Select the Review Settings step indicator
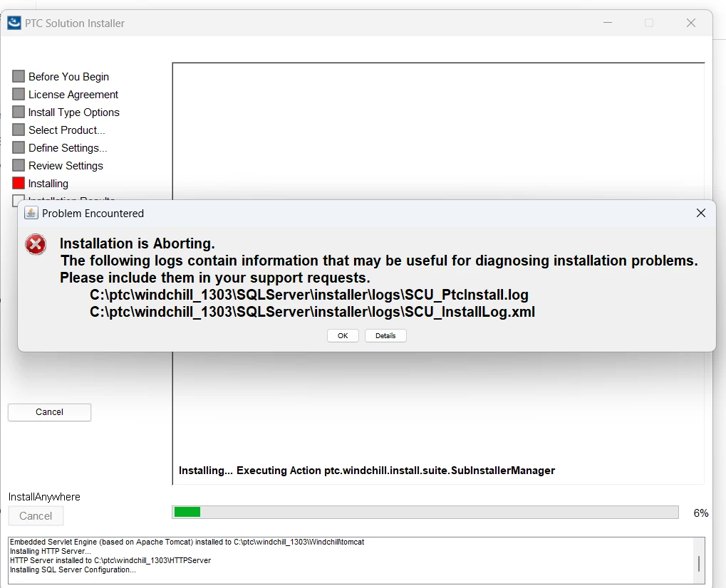 click(x=19, y=166)
